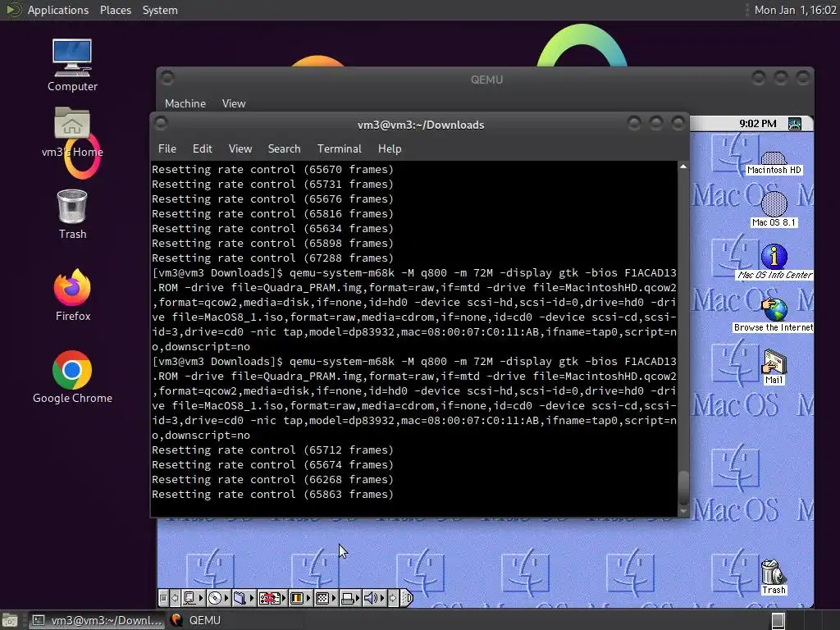Open the terminal Edit menu
Viewport: 840px width, 630px height.
(x=202, y=148)
